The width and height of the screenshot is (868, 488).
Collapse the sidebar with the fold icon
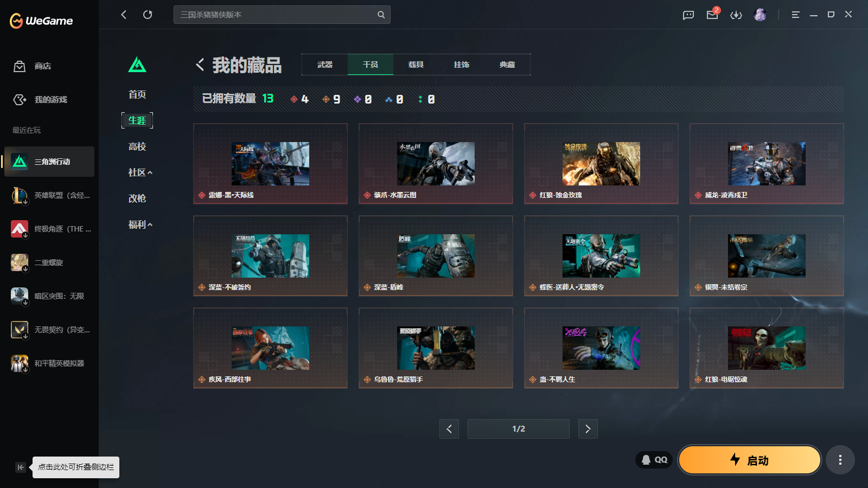tap(21, 467)
